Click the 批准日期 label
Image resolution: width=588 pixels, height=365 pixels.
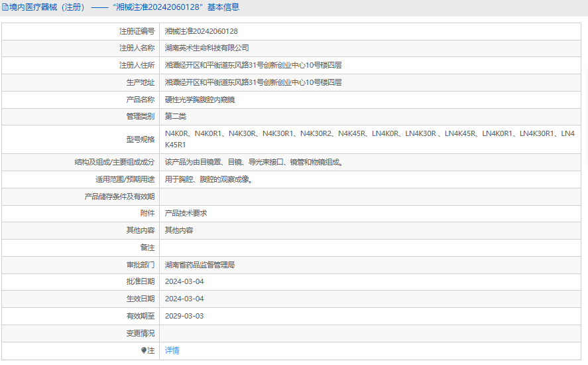(x=141, y=281)
